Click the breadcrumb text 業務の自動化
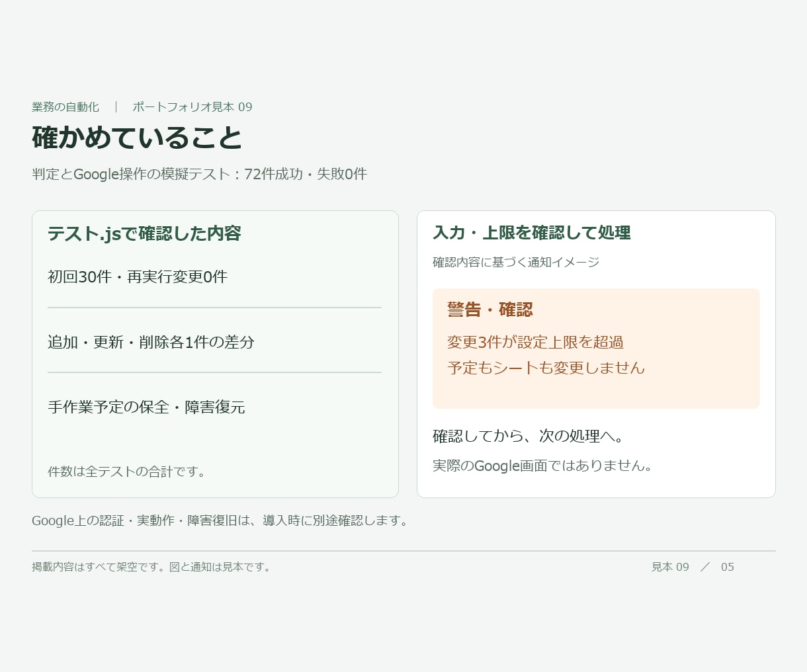807x672 pixels. [65, 107]
